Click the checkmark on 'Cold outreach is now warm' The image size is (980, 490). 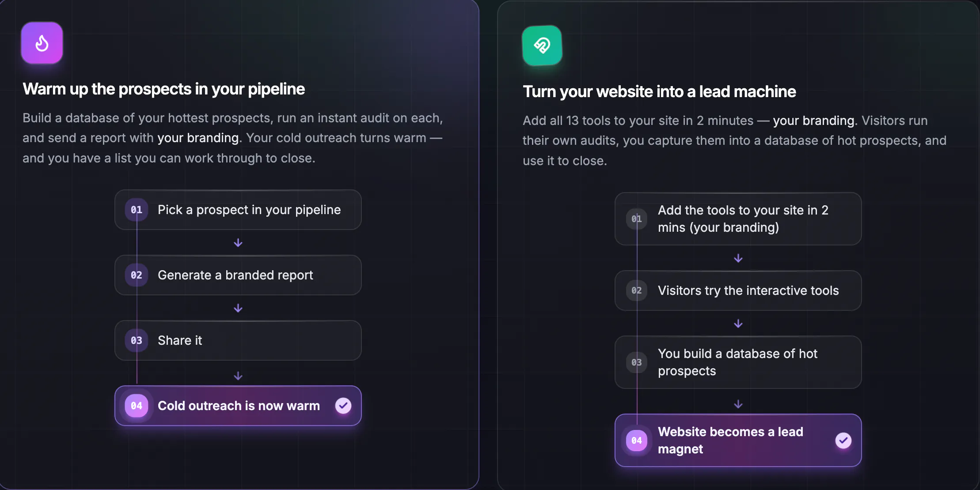343,406
